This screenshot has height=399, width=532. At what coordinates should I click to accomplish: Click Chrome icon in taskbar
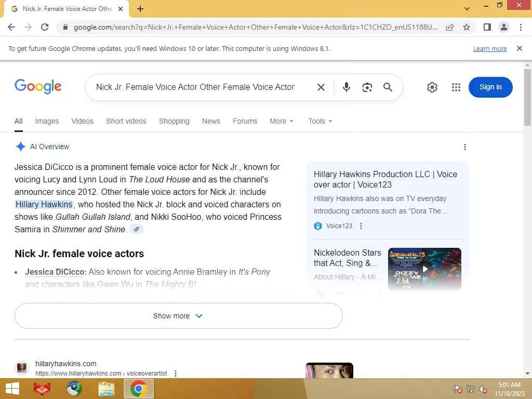point(138,389)
